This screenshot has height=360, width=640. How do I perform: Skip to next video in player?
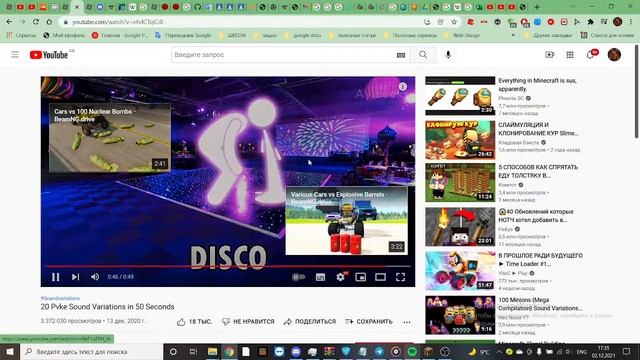coord(76,277)
